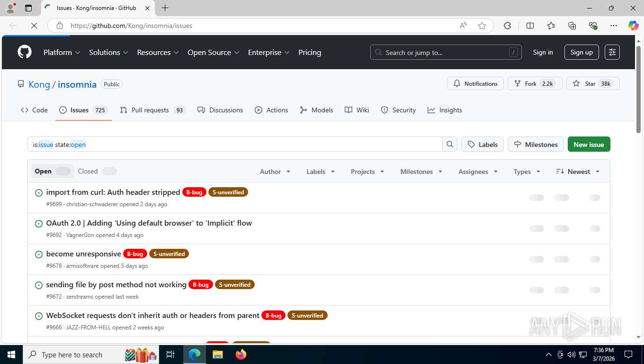Viewport: 644px width, 364px height.
Task: Open volume control in system tray
Action: pyautogui.click(x=572, y=355)
